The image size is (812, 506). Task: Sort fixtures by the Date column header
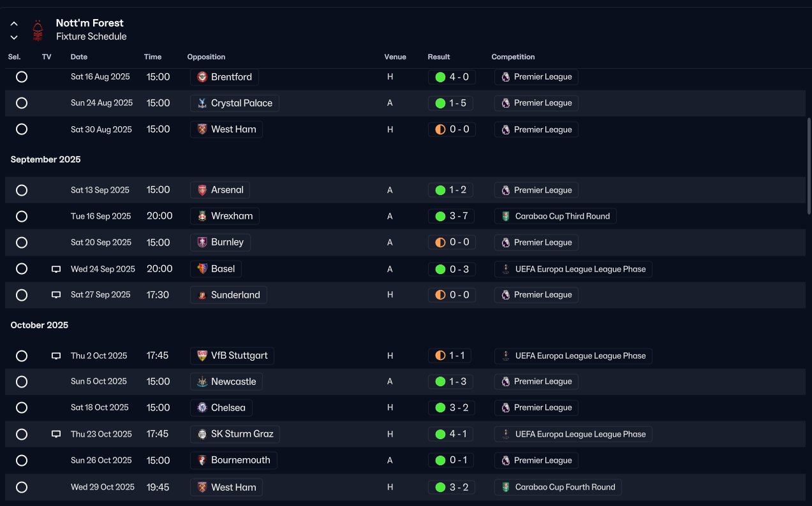pos(79,57)
